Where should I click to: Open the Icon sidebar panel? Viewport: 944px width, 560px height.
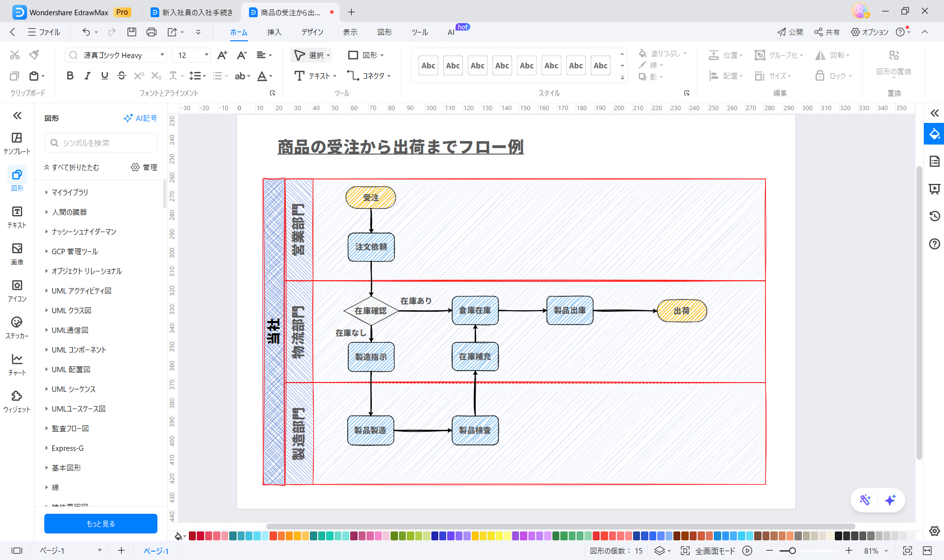(17, 291)
